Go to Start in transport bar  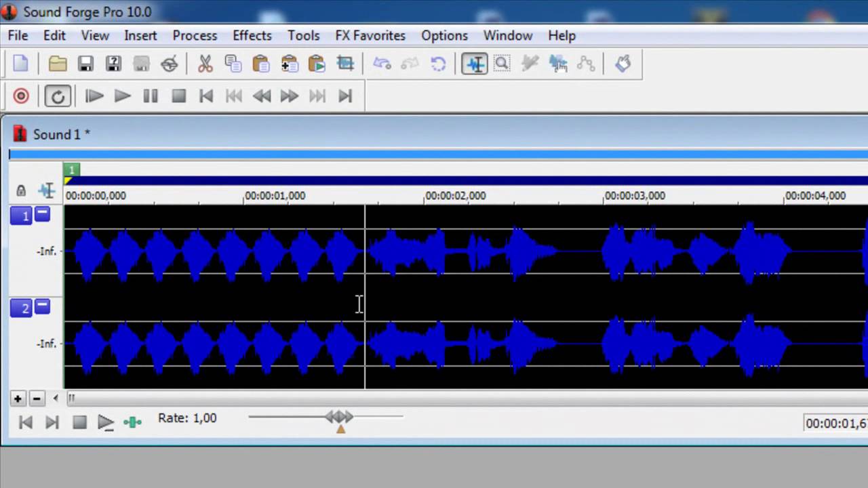[x=206, y=96]
